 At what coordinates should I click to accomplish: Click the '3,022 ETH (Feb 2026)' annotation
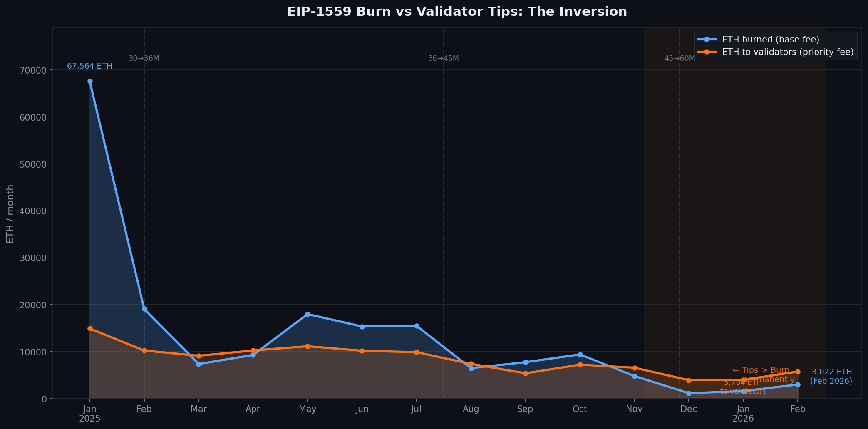831,377
